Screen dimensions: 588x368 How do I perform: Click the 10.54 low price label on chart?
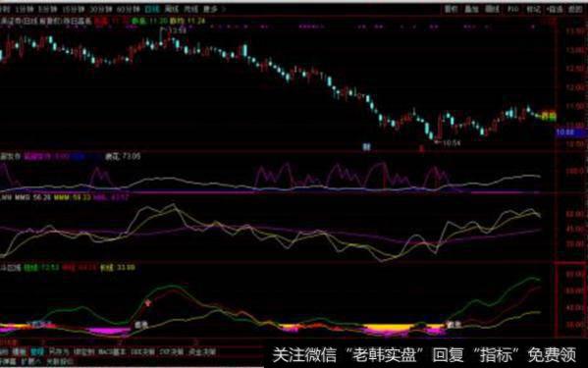[452, 142]
